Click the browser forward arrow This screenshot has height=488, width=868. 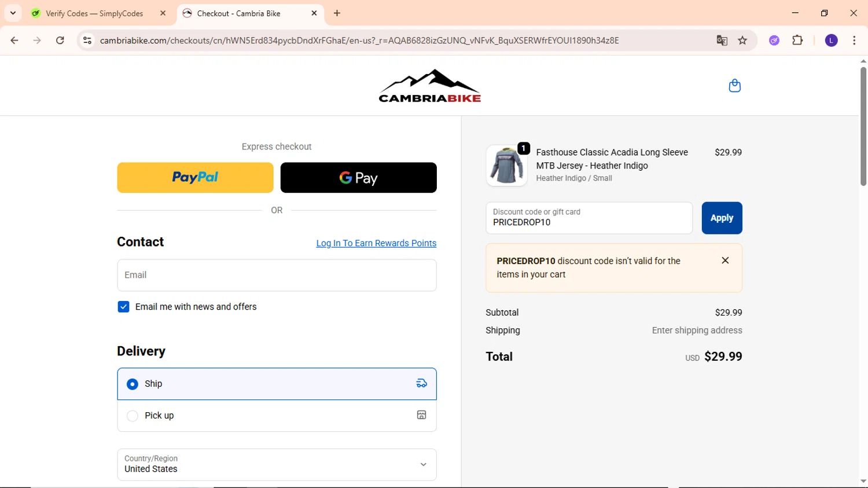click(x=37, y=41)
